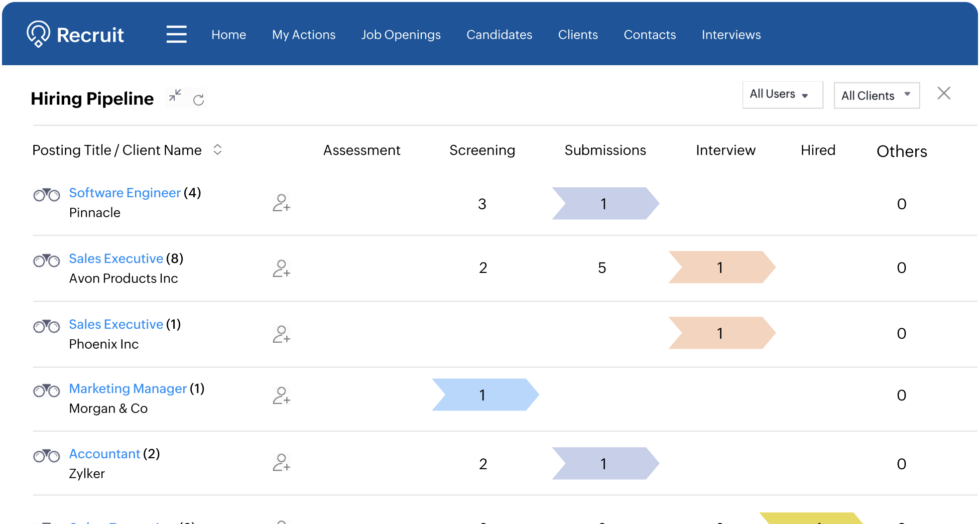Image resolution: width=980 pixels, height=524 pixels.
Task: Open the Marketing Manager posting link
Action: pyautogui.click(x=127, y=389)
